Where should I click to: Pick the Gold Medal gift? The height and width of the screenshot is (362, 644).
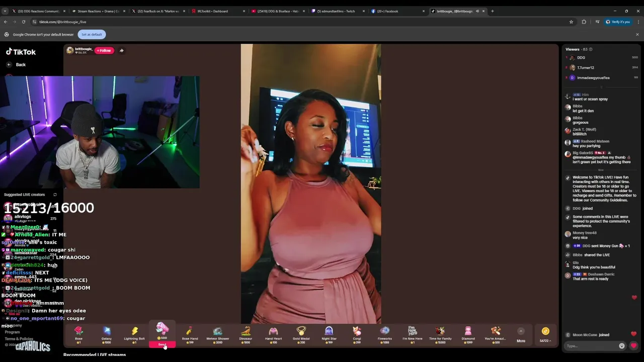click(301, 334)
